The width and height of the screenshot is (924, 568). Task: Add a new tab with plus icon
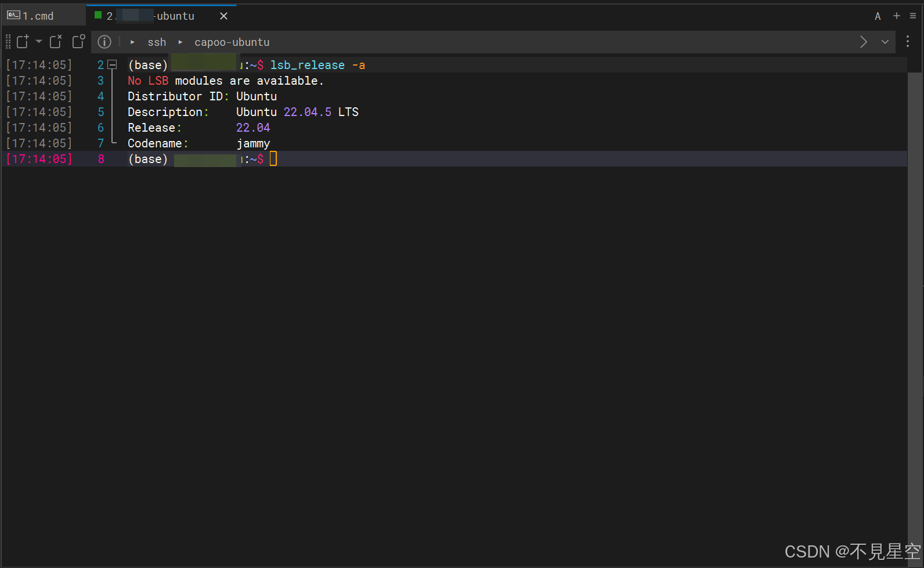[897, 16]
